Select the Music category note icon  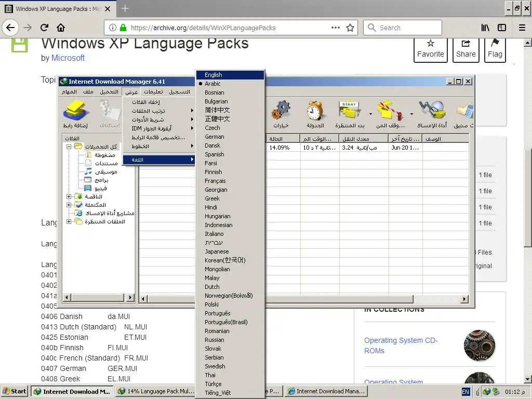88,171
